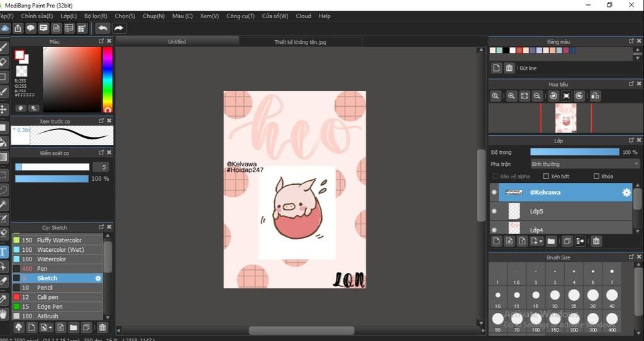
Task: Select the Fluffy Watercolor brush
Action: pyautogui.click(x=57, y=240)
